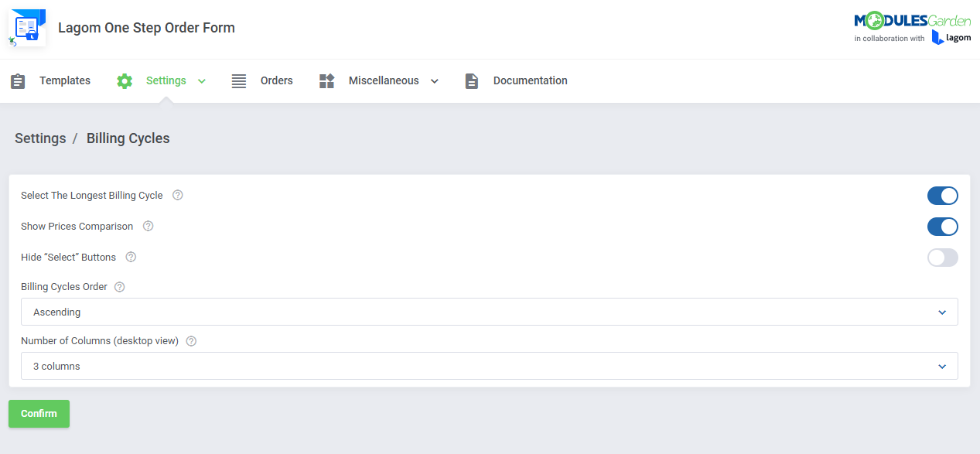Click the Number of Columns (desktop view) label
This screenshot has height=454, width=980.
point(100,341)
